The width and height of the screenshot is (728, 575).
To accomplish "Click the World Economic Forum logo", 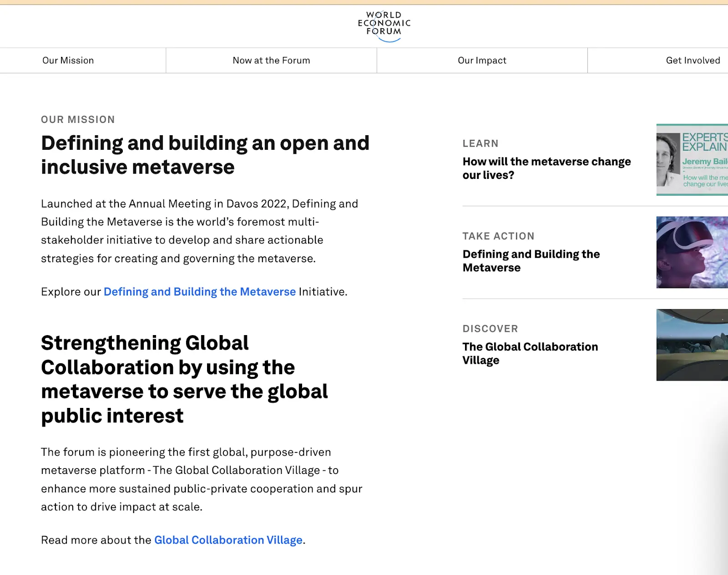I will tap(384, 26).
